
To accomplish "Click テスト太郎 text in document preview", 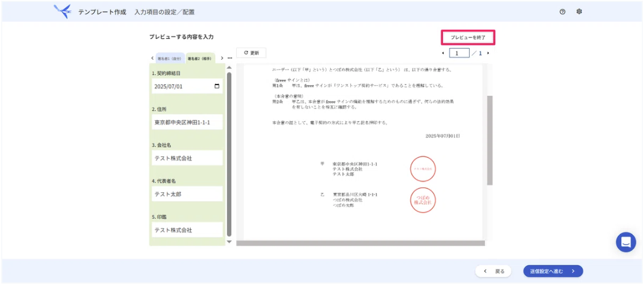I will point(343,174).
